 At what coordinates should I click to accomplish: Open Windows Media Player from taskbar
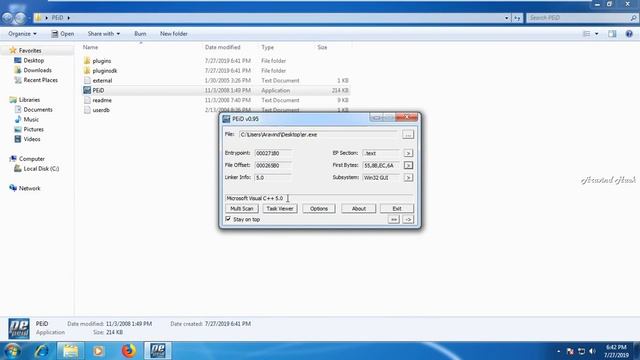pos(99,351)
